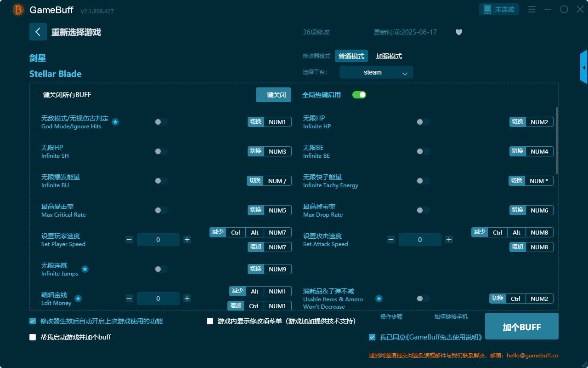This screenshot has width=588, height=368.
Task: Click the star badge beside 无敌模式/无视伤害判定
Action: click(x=115, y=122)
